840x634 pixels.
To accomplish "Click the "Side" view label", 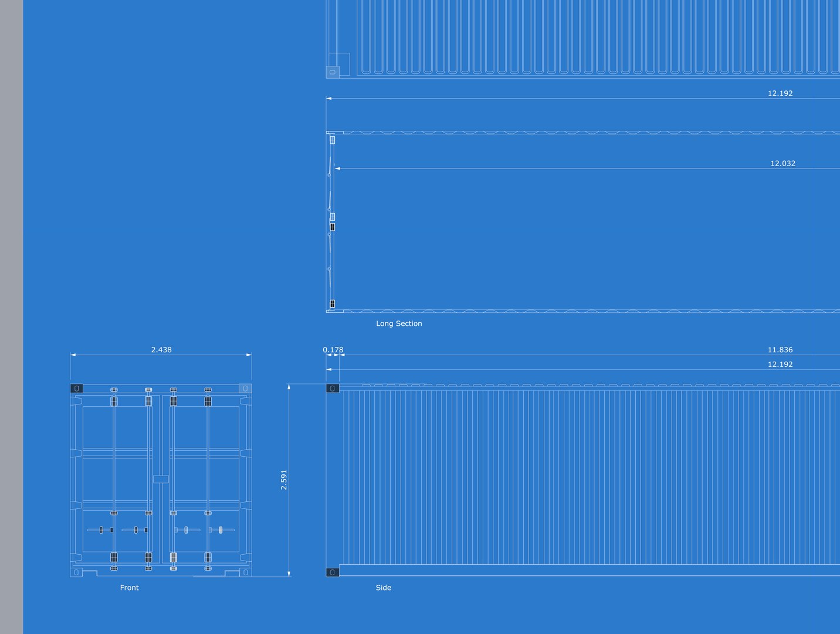I will pyautogui.click(x=384, y=588).
